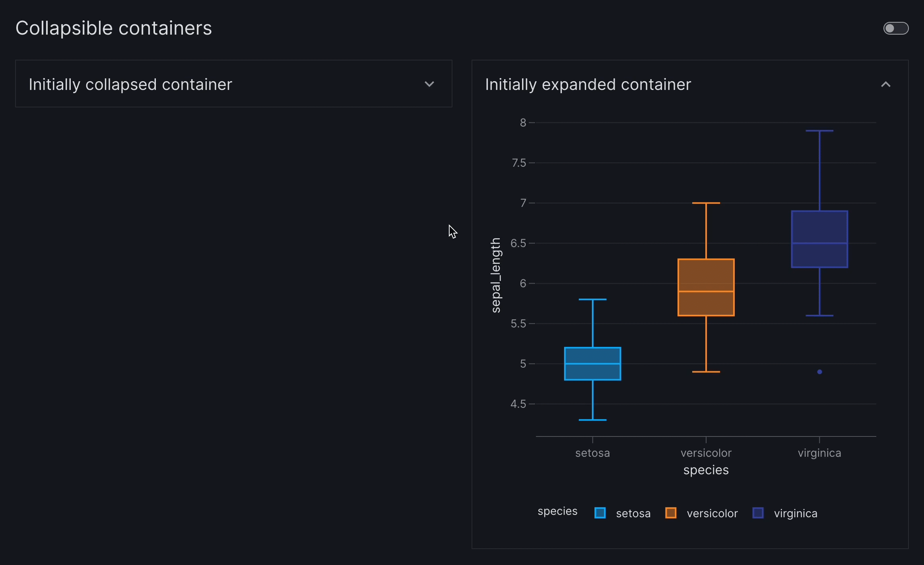Toggle the theme switch in top-right corner
Screen dimensions: 924x565
pyautogui.click(x=895, y=28)
